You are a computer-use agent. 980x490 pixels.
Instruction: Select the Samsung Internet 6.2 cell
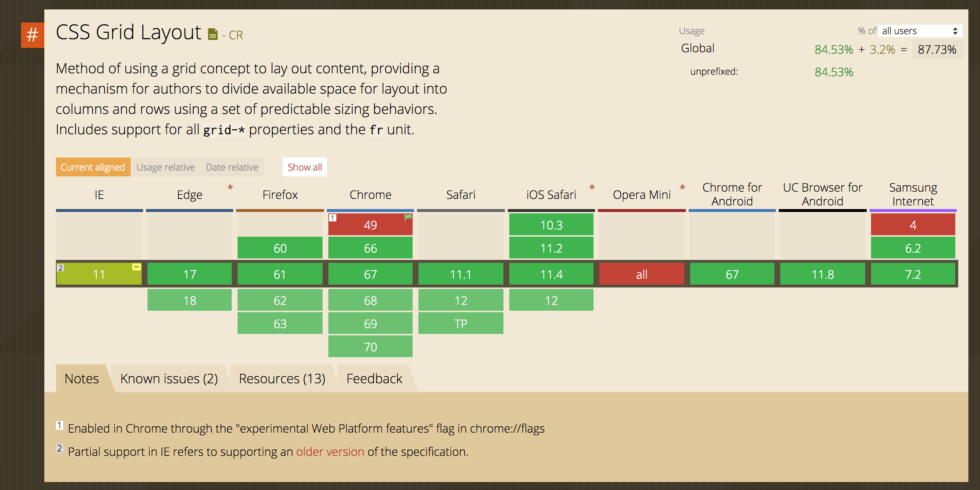tap(913, 248)
